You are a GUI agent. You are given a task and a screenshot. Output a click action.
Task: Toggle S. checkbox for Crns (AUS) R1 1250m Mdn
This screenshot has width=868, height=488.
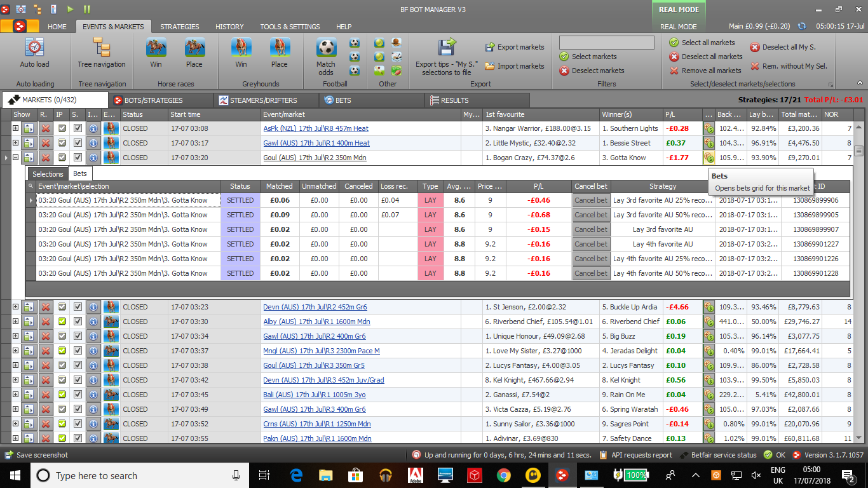[78, 424]
